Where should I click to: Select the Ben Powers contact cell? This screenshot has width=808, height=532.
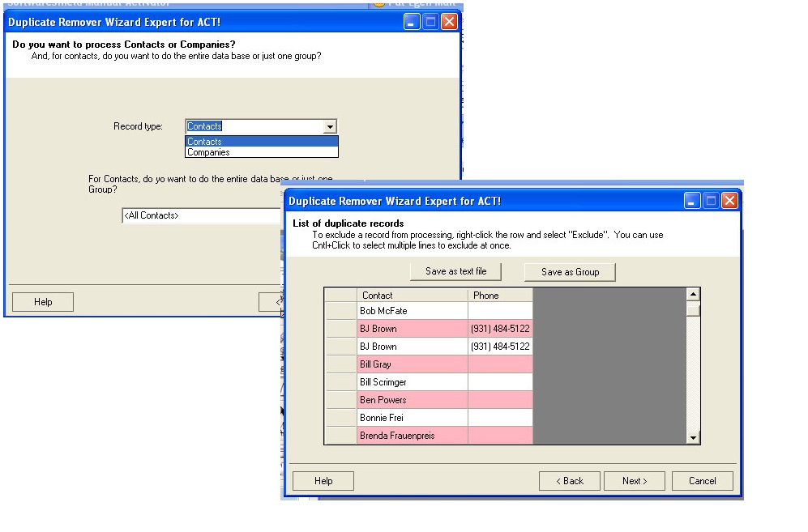[413, 400]
